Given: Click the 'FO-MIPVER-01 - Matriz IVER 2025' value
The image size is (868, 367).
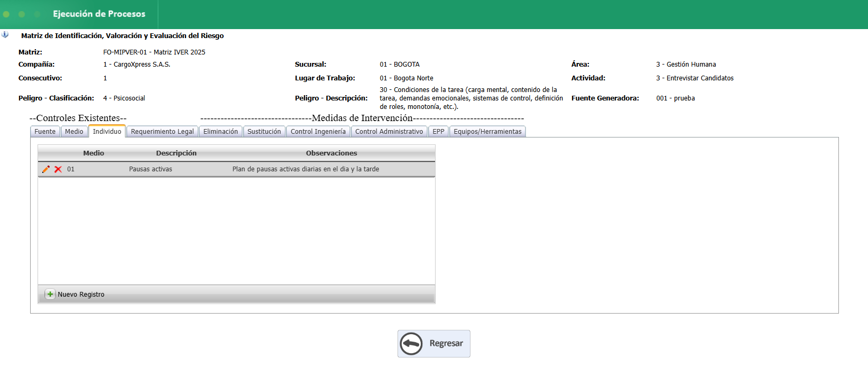Looking at the screenshot, I should coord(154,52).
